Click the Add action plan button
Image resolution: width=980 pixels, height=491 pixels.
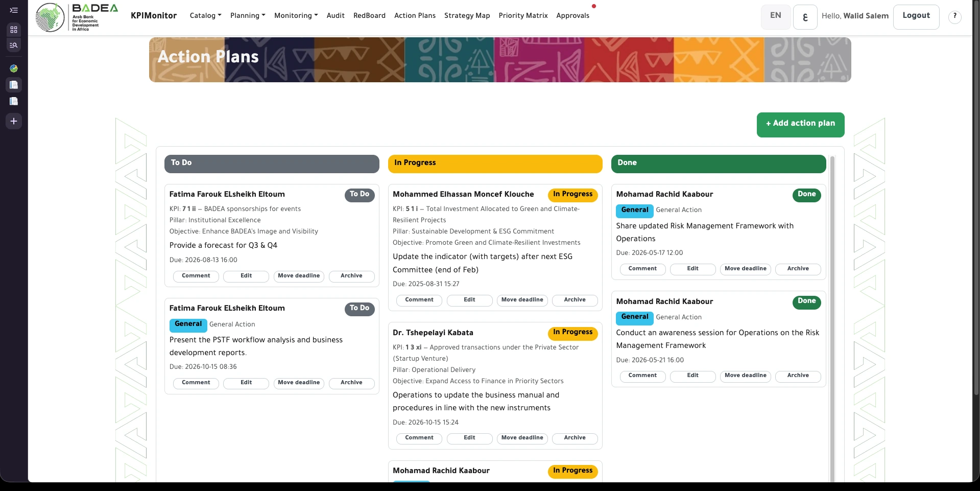click(800, 124)
